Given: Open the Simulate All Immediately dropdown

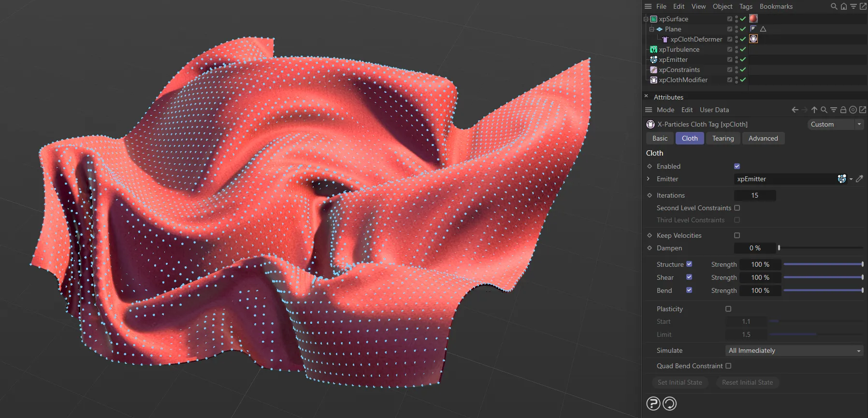Looking at the screenshot, I should click(795, 350).
